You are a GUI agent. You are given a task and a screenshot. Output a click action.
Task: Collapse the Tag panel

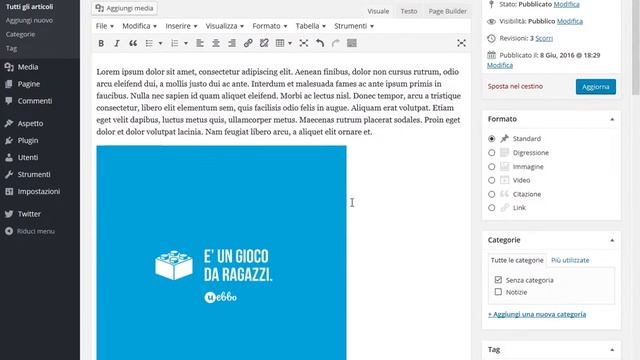[x=612, y=350]
